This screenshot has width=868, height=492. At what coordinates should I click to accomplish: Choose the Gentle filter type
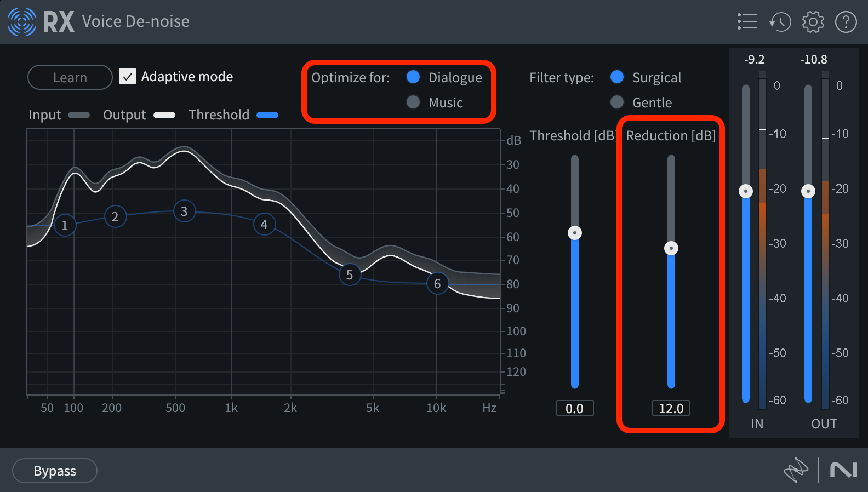click(617, 102)
